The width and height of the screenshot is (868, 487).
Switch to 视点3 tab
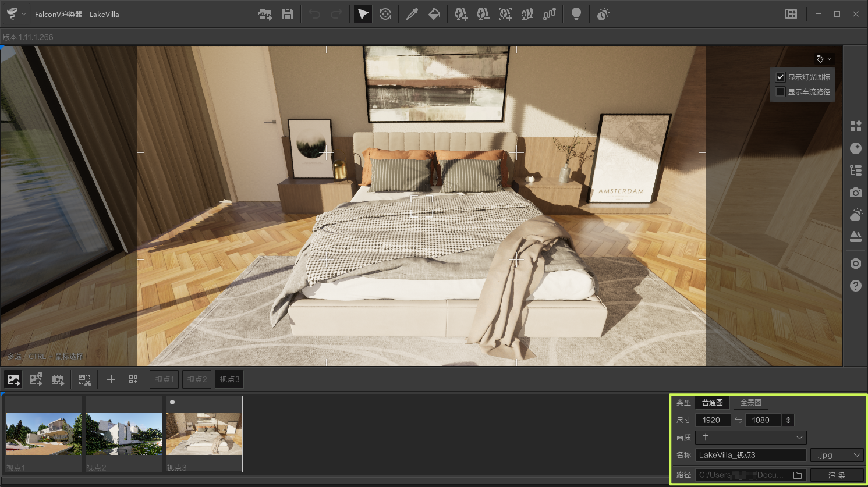tap(230, 379)
